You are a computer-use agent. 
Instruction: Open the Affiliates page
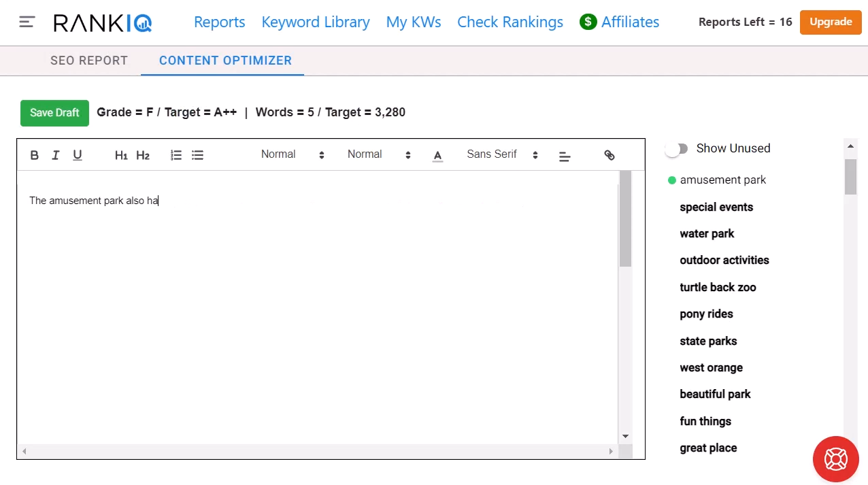(629, 22)
